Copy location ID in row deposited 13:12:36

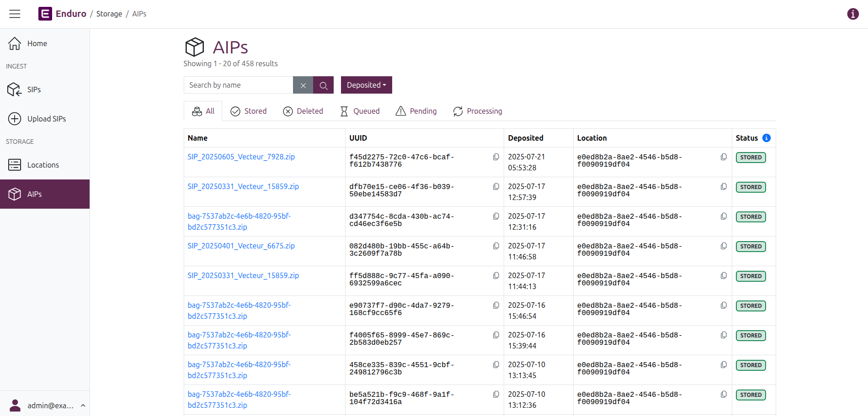pos(724,395)
